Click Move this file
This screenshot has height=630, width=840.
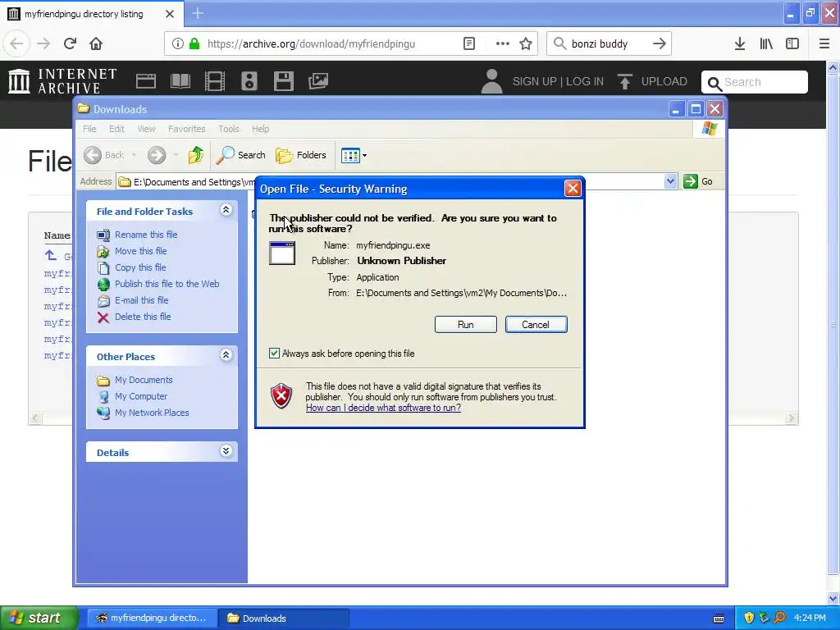tap(140, 251)
